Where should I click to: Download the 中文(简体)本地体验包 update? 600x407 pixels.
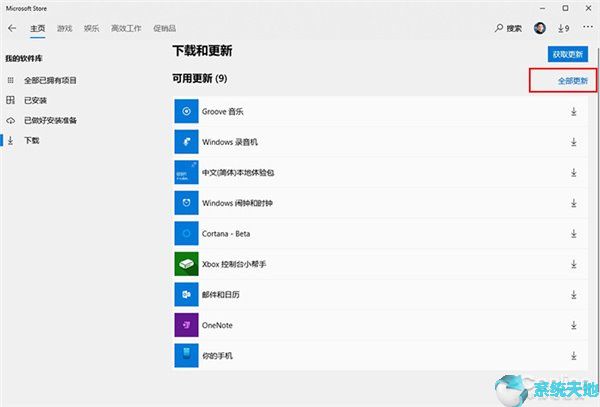574,173
